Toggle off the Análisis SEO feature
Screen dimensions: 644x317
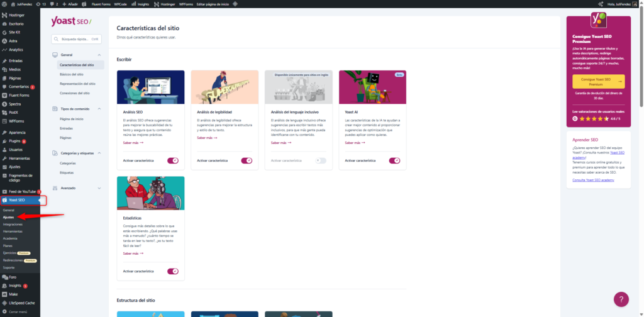[173, 160]
